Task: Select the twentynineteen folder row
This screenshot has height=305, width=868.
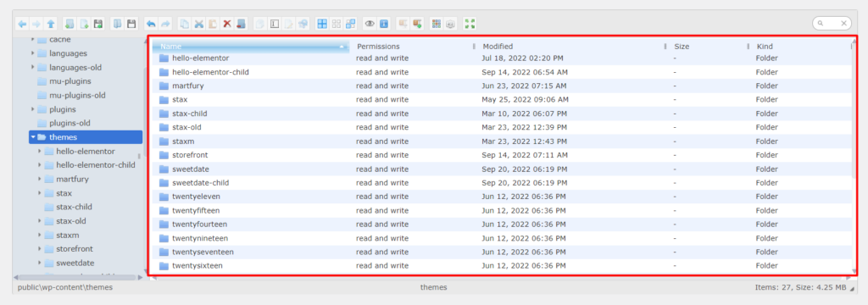Action: 502,238
